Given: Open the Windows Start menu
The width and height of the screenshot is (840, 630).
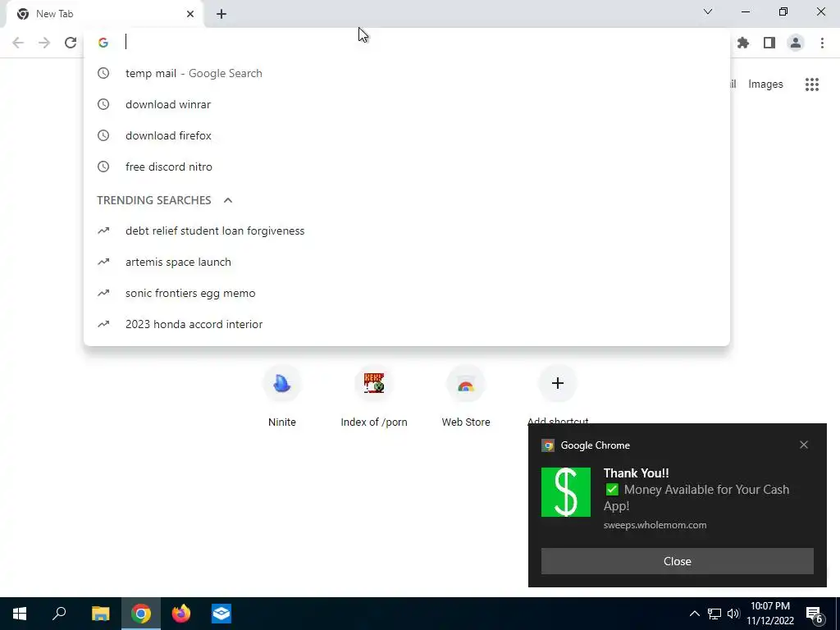Looking at the screenshot, I should pyautogui.click(x=20, y=614).
